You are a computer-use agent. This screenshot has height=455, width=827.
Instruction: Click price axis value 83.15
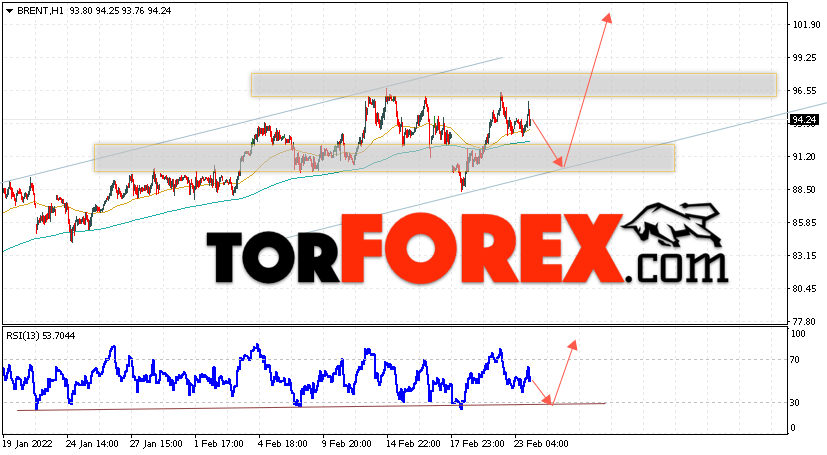[x=804, y=256]
